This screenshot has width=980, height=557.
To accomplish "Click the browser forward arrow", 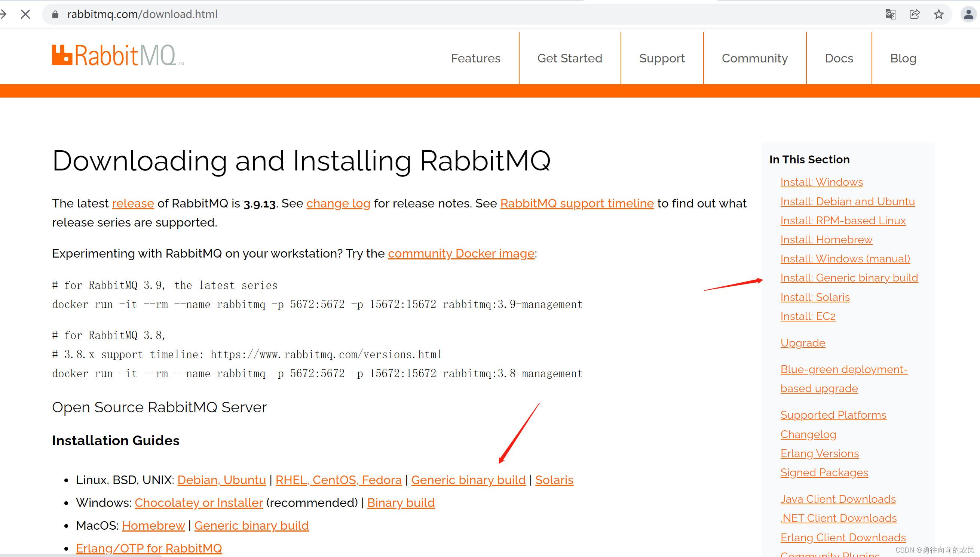I will coord(4,15).
